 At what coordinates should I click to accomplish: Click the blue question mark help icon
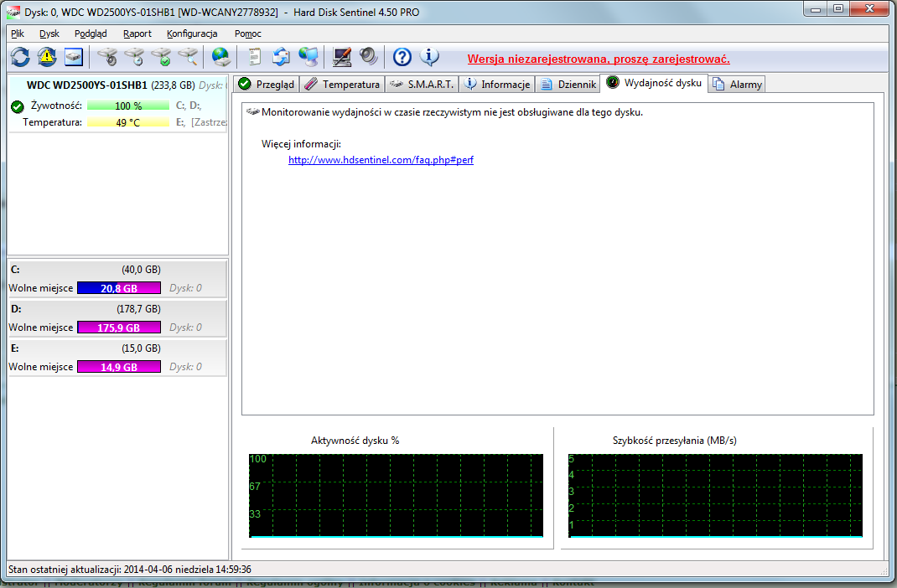pyautogui.click(x=402, y=57)
